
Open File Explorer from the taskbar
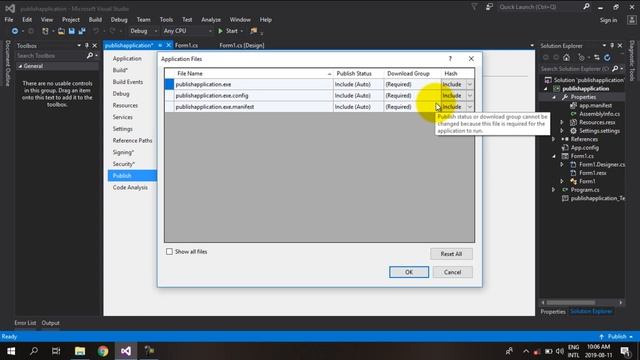(x=80, y=351)
